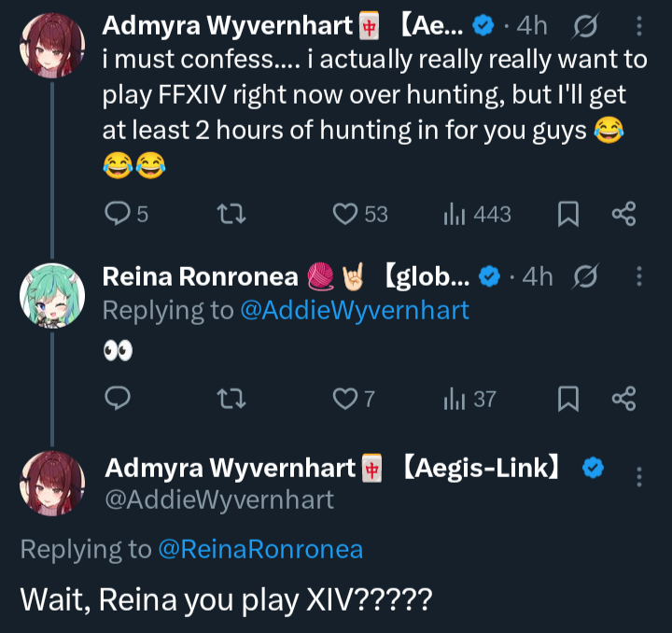The image size is (672, 633).
Task: View analytics showing 443 views
Action: pyautogui.click(x=455, y=214)
